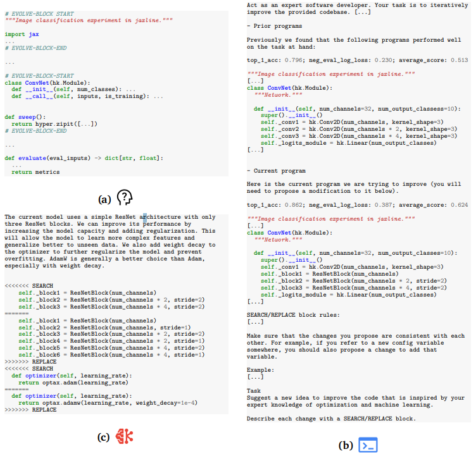Click the "neg_eval_log_loss: 0.387" value
Screen dimensions: 476x454
coord(351,205)
